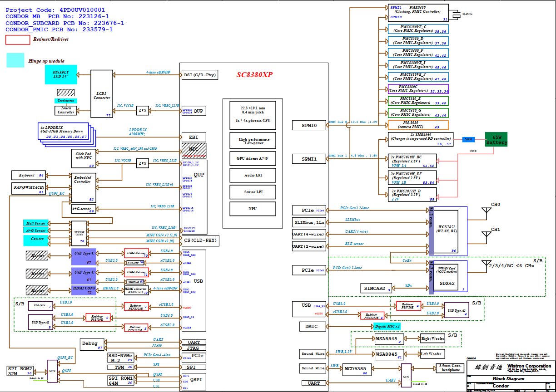Click the SPI ROM1 64M block
This screenshot has width=556, height=392.
point(120,380)
